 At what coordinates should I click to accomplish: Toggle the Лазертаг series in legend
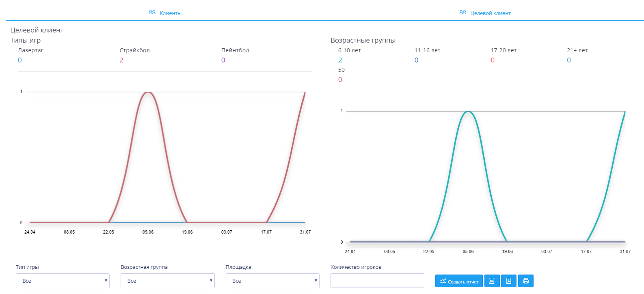[30, 50]
